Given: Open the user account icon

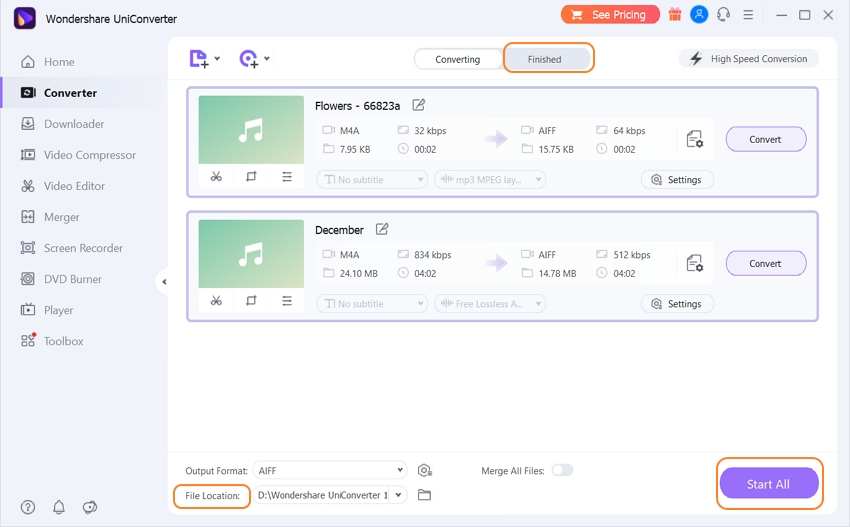Looking at the screenshot, I should click(x=699, y=15).
